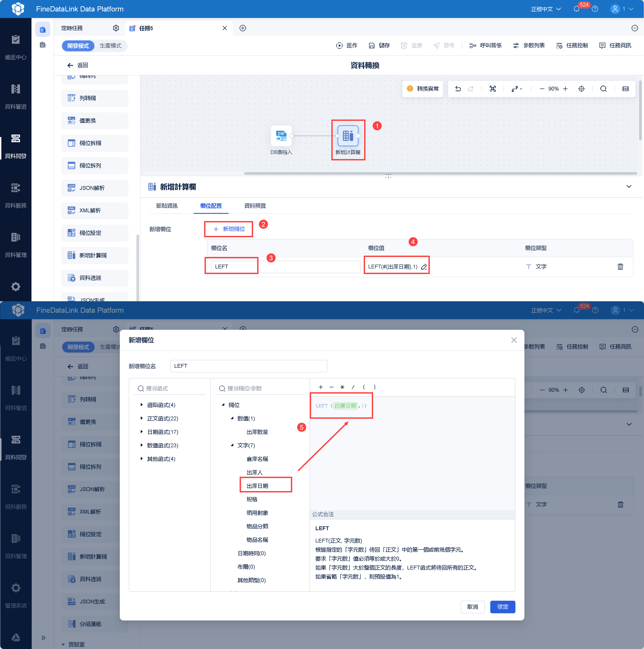Click the edit pencil beside LEFT formula
Viewport: 644px width, 649px height.
(424, 267)
